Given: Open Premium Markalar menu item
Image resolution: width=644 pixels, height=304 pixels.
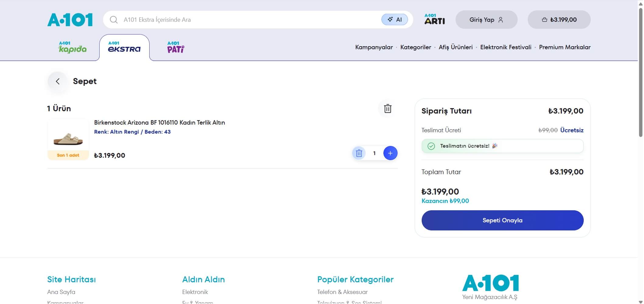Looking at the screenshot, I should tap(565, 47).
